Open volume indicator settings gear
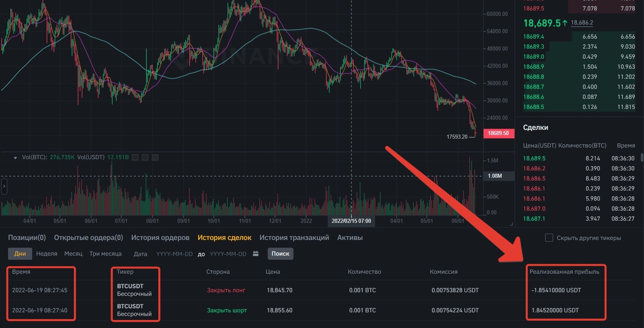644x328 pixels. point(145,158)
